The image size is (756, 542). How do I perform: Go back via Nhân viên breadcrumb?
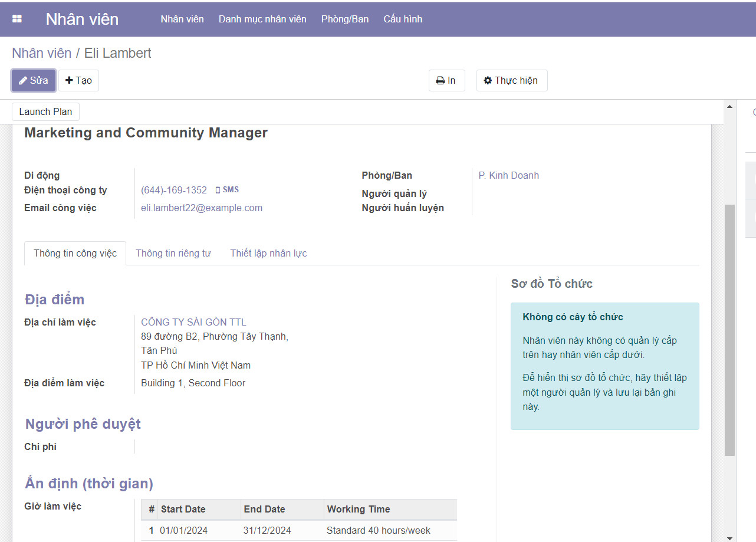[41, 53]
